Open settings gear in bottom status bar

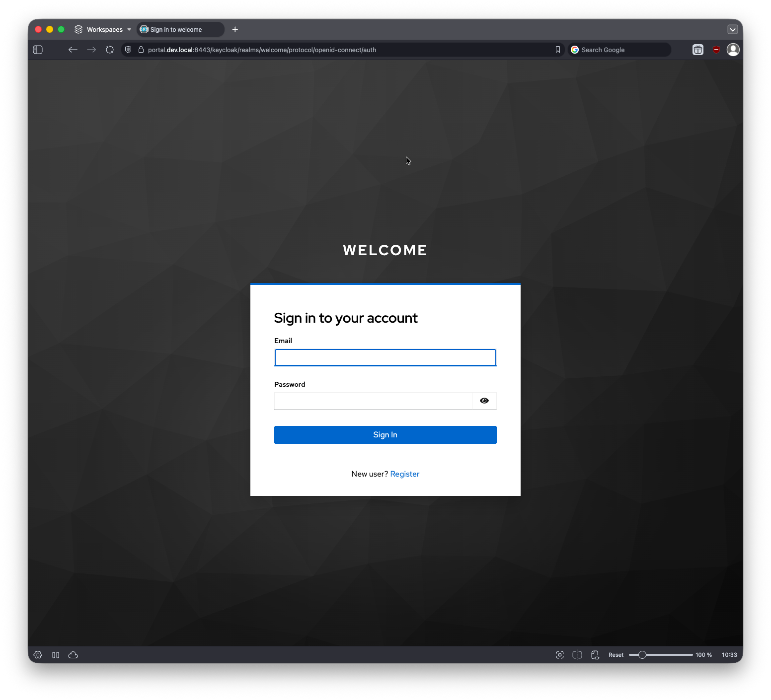click(x=38, y=655)
